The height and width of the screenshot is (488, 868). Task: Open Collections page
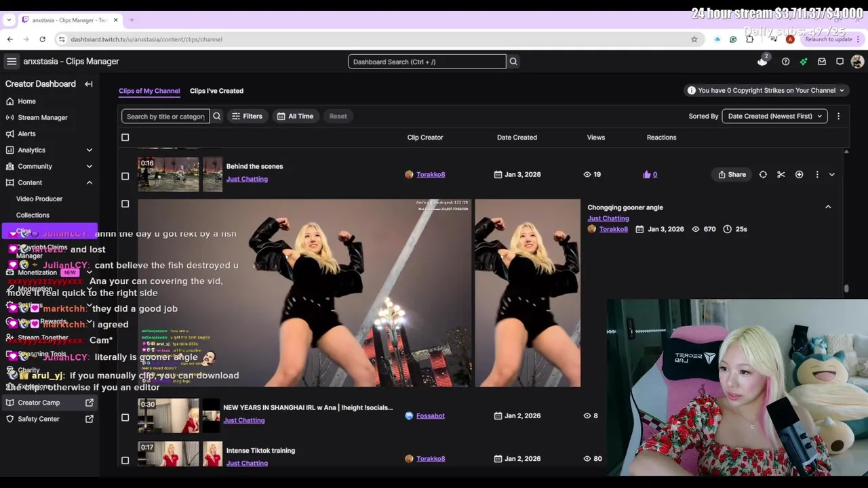tap(33, 215)
